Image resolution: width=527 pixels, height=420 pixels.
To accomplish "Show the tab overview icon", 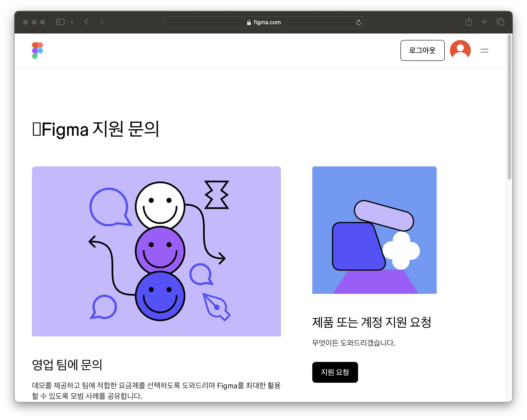I will pos(500,22).
